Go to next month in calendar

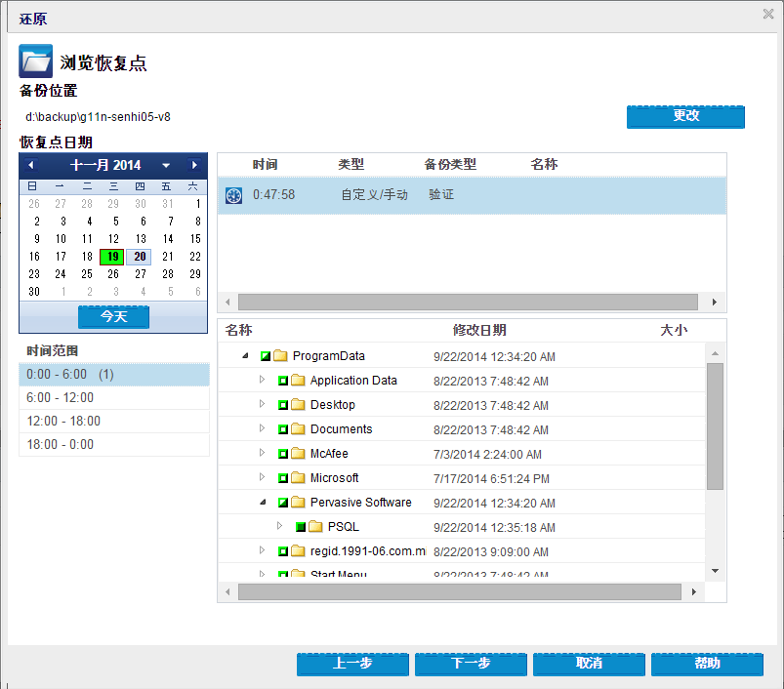click(195, 165)
